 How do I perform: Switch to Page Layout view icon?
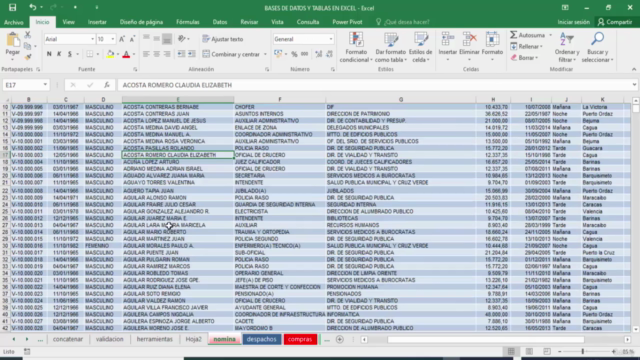pyautogui.click(x=529, y=351)
